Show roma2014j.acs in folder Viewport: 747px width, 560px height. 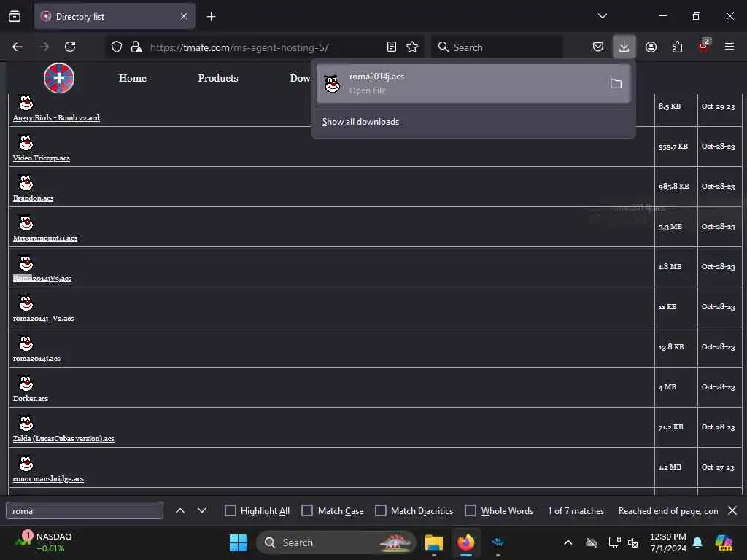pyautogui.click(x=616, y=83)
